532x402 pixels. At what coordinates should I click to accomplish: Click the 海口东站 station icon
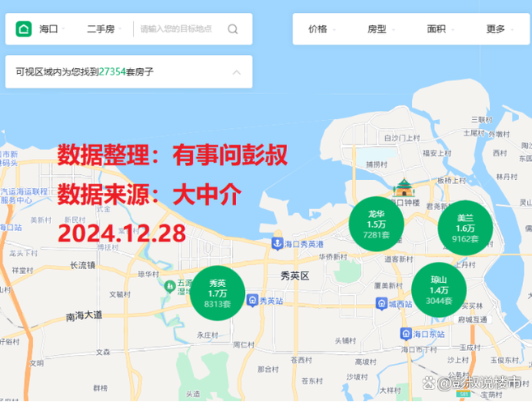[405, 334]
